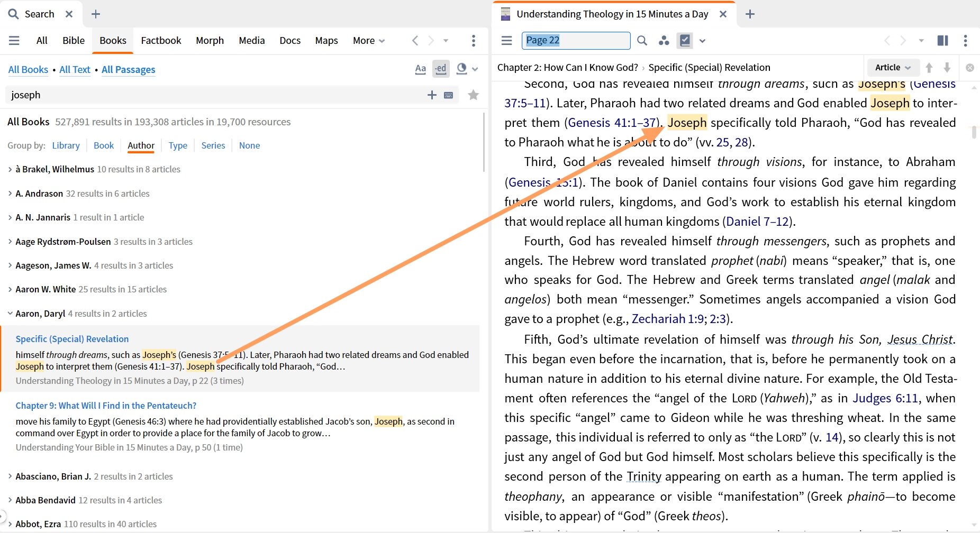Click the magnifier icon on Search tab
980x533 pixels.
(14, 14)
